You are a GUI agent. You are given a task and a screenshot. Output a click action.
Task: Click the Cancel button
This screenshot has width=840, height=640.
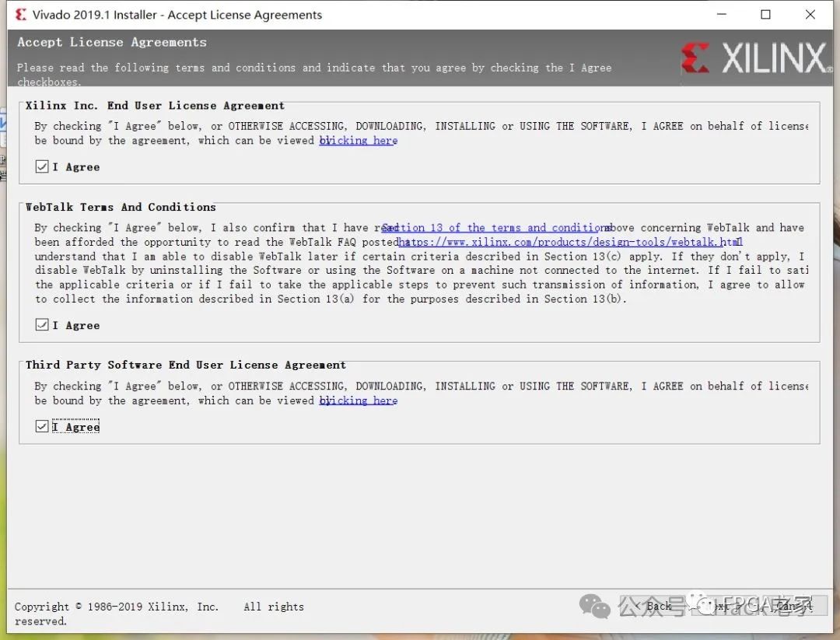tap(796, 605)
